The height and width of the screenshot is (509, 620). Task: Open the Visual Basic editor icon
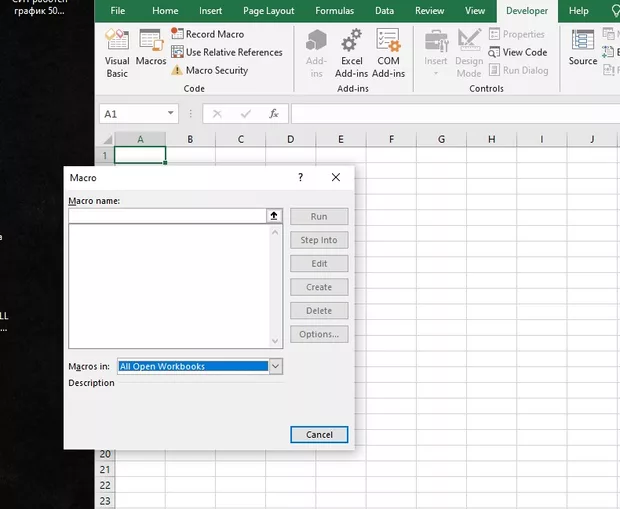pyautogui.click(x=117, y=51)
